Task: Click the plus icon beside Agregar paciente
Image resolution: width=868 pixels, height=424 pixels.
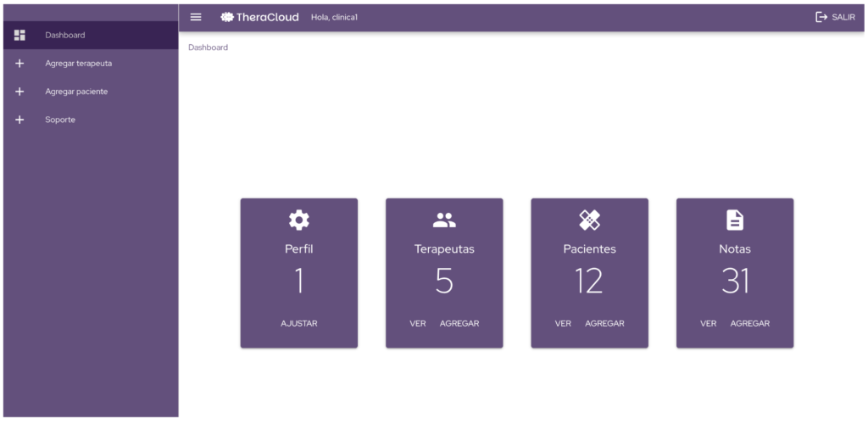Action: point(20,92)
